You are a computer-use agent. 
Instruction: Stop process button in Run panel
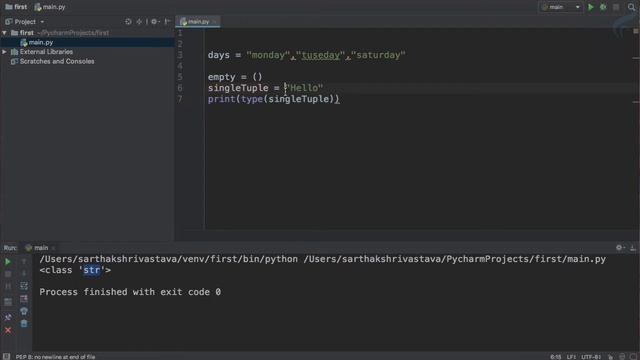point(8,274)
